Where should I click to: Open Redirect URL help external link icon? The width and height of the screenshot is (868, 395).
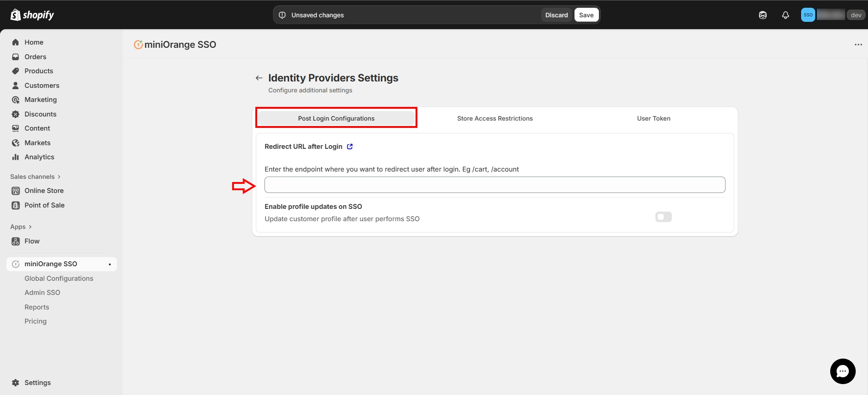tap(350, 147)
